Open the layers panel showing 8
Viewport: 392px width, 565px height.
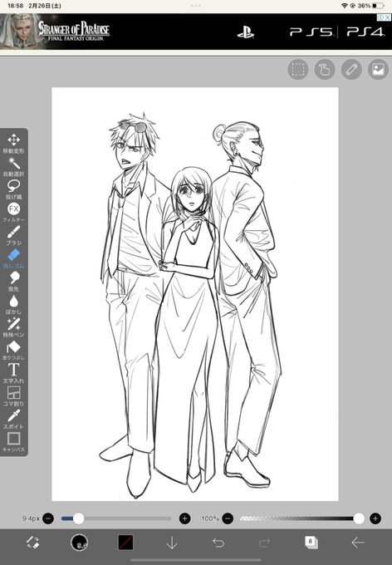(x=311, y=543)
